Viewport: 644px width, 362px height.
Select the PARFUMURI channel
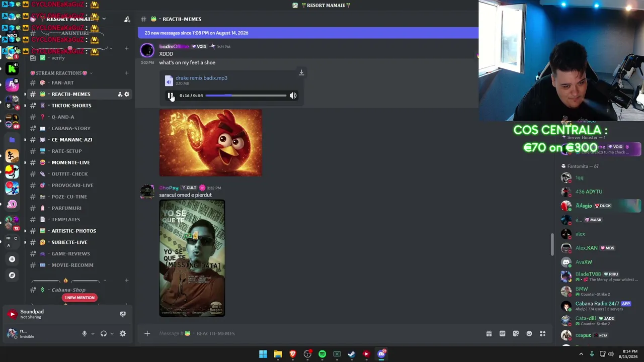66,208
